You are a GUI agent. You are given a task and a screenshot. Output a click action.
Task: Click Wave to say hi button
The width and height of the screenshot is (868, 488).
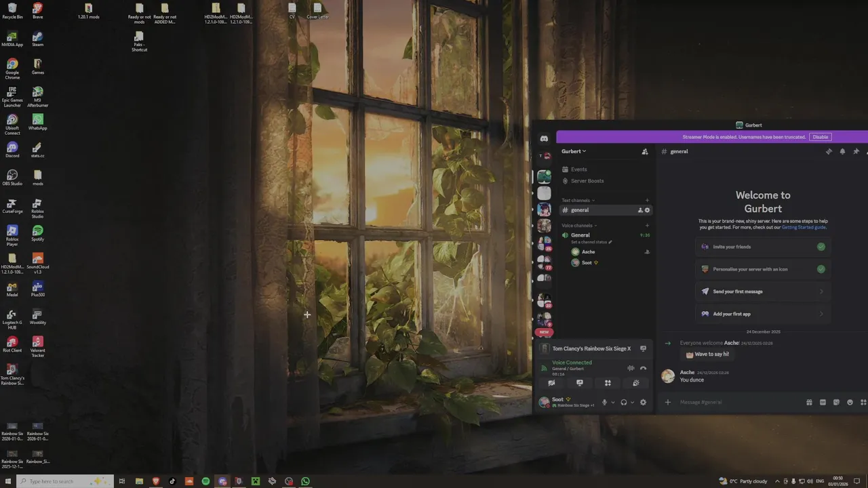(x=708, y=354)
